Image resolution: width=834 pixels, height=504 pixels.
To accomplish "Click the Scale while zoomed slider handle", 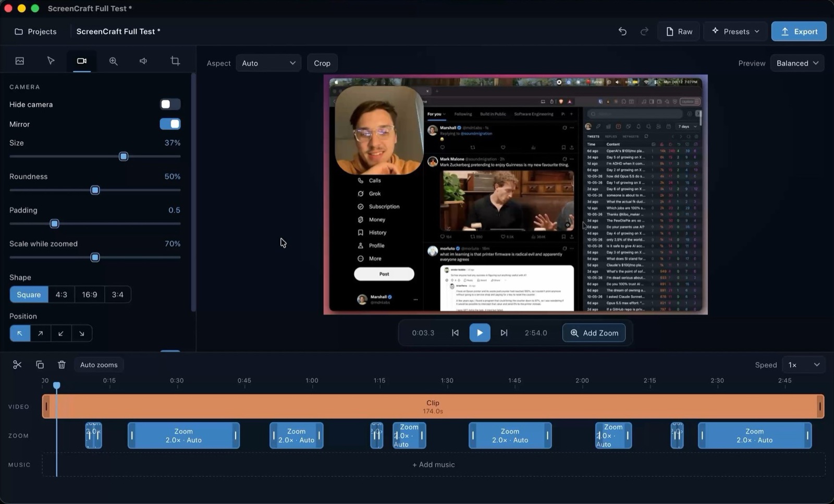I will point(95,257).
